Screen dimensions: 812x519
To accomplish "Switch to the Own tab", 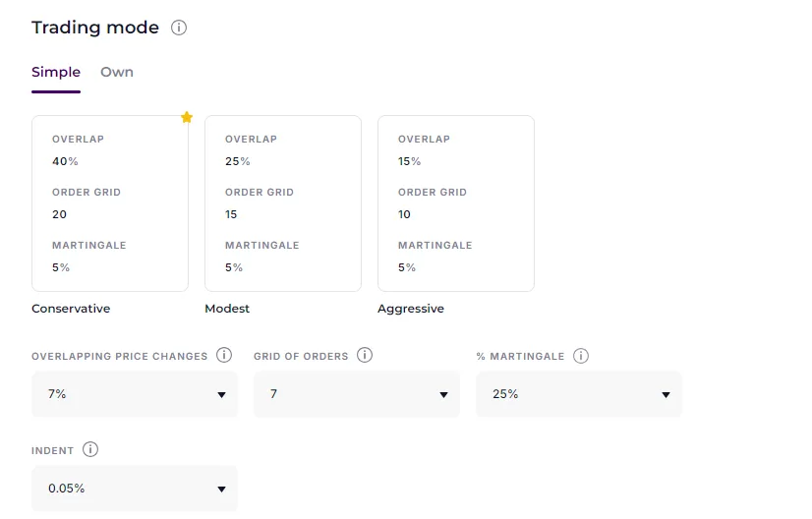I will [117, 73].
